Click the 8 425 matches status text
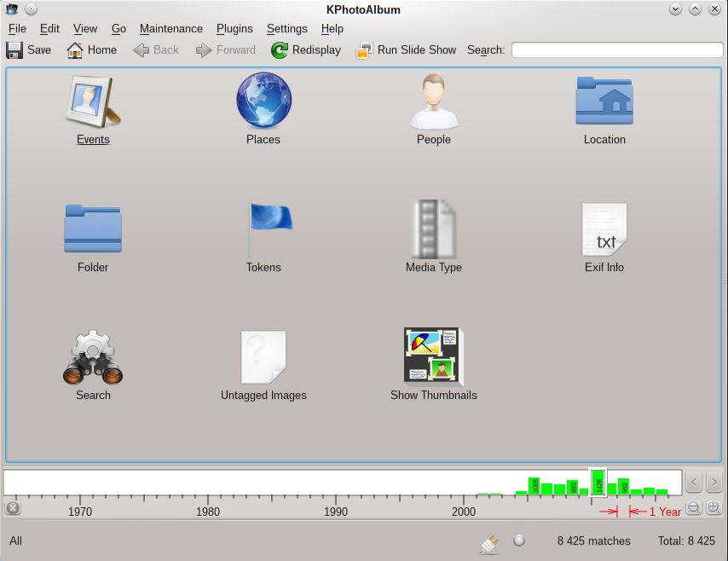Viewport: 728px width, 561px height. click(x=594, y=541)
